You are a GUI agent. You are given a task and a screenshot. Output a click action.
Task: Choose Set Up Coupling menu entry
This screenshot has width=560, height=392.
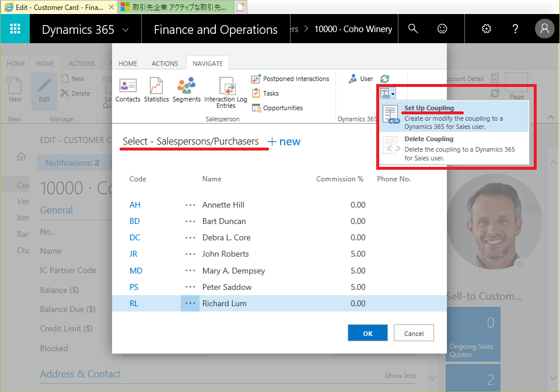[x=454, y=117]
